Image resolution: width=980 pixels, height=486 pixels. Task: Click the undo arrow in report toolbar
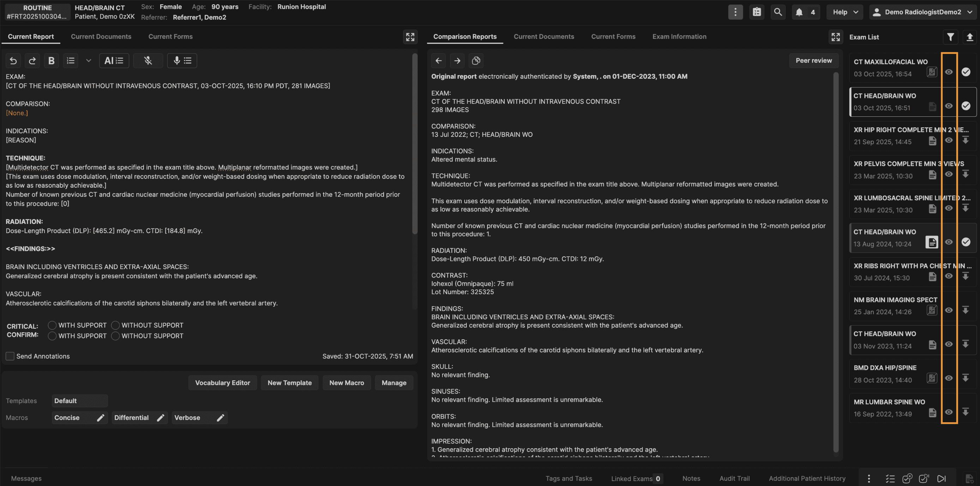tap(13, 60)
